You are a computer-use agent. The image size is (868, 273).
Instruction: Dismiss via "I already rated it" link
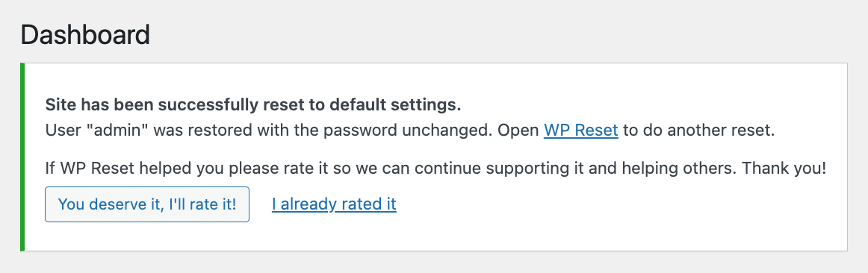334,204
